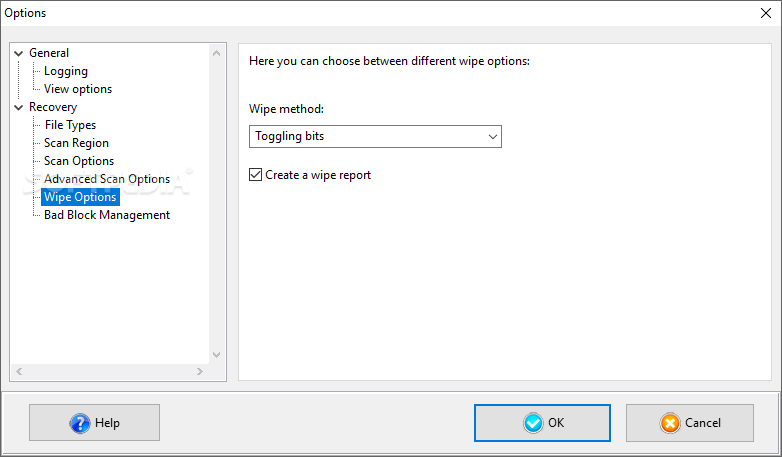Click the Wipe method label text
Screen dimensions: 782x457
click(x=286, y=109)
